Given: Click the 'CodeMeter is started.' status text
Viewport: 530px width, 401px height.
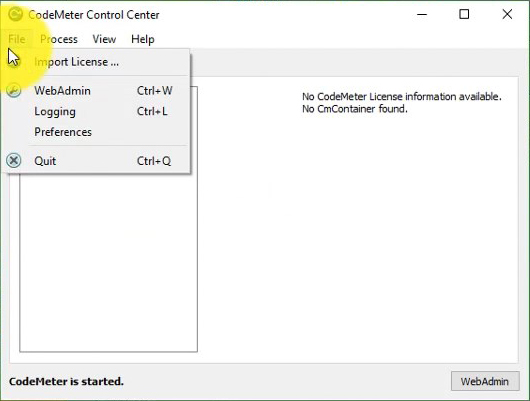Looking at the screenshot, I should point(66,381).
